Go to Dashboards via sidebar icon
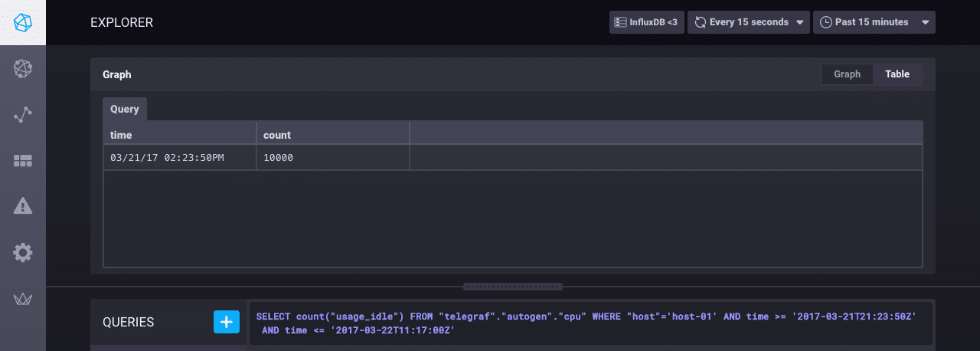Viewport: 980px width, 351px height. [23, 160]
